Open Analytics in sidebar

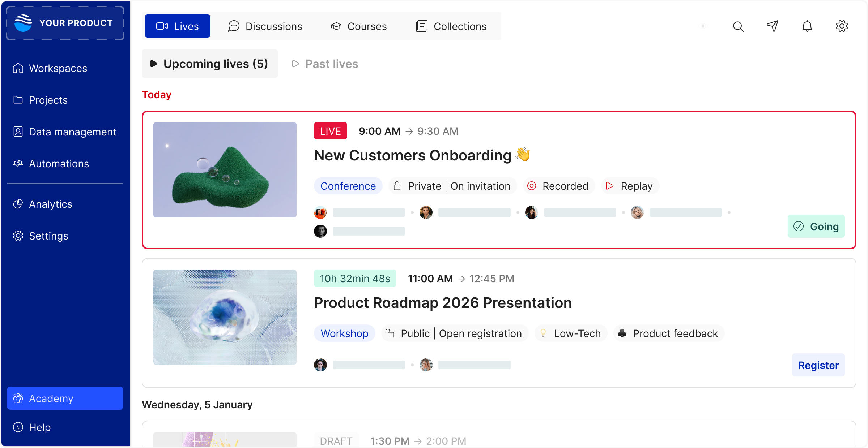pyautogui.click(x=51, y=204)
